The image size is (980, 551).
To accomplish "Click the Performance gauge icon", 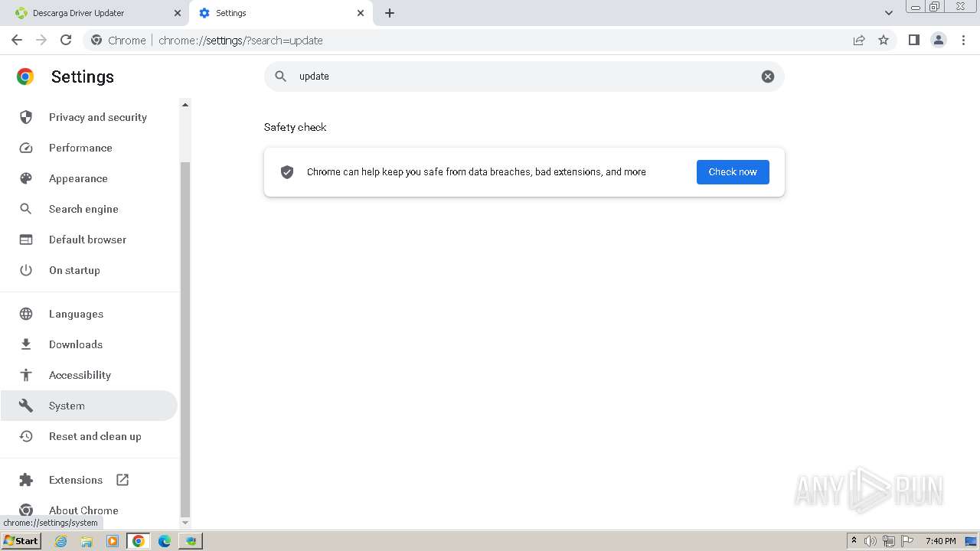I will [x=26, y=148].
